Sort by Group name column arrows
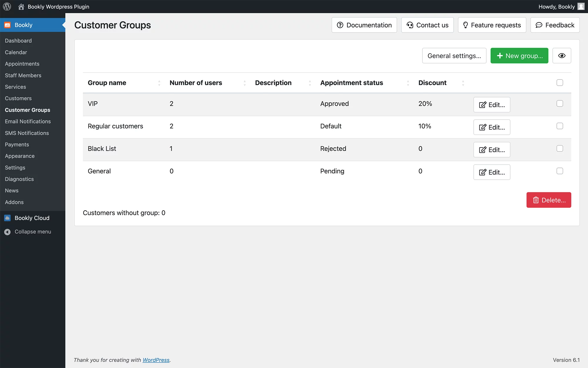Screen dimensions: 588x368 pos(159,83)
